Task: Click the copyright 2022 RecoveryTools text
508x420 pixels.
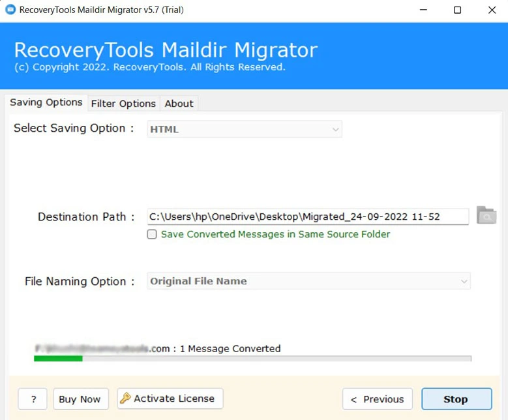Action: click(150, 67)
